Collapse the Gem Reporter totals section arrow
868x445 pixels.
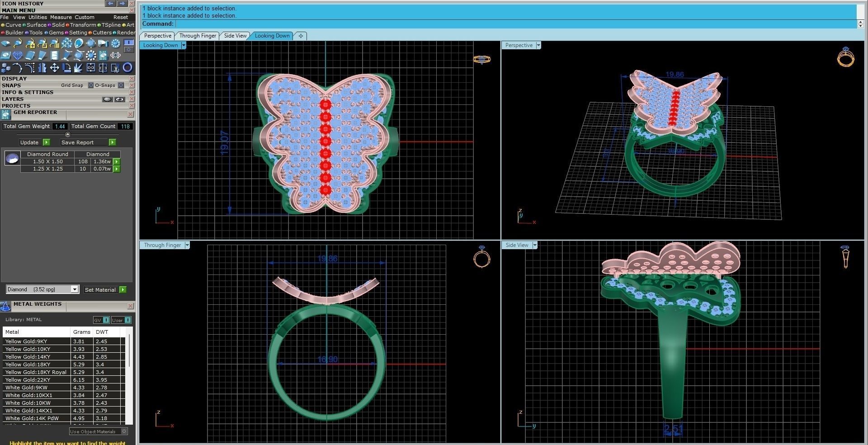pos(68,134)
